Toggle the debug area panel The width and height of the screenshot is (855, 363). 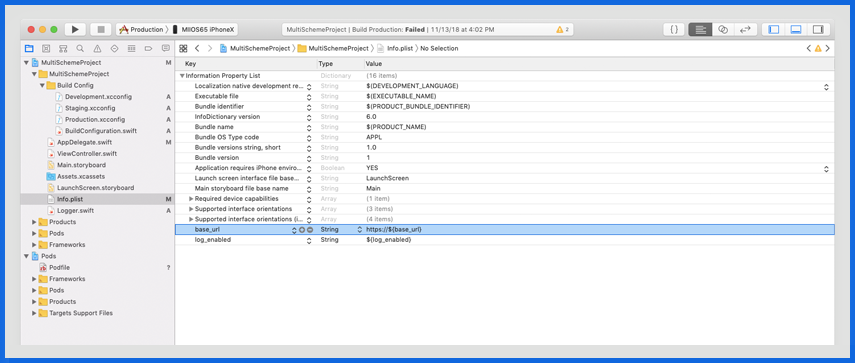point(796,29)
